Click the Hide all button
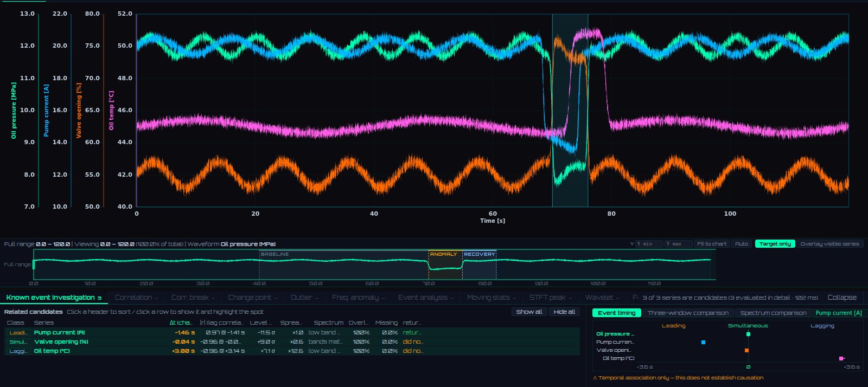Viewport: 868px width, 387px height. click(564, 312)
